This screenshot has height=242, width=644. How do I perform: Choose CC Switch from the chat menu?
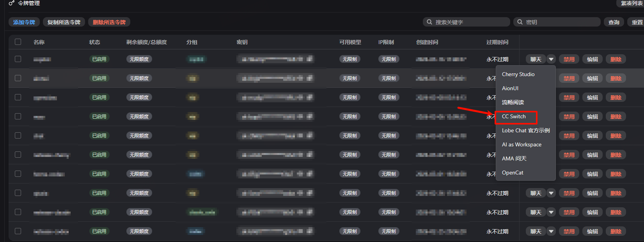click(x=514, y=117)
